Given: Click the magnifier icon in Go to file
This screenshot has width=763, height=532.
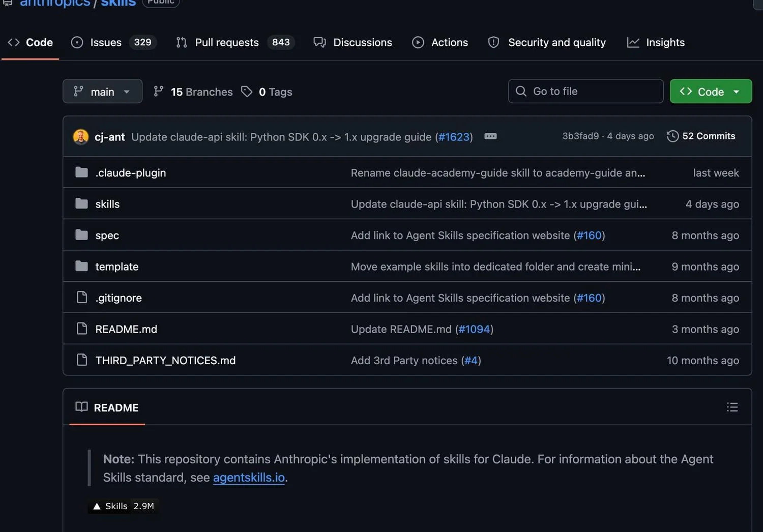Looking at the screenshot, I should click(521, 91).
